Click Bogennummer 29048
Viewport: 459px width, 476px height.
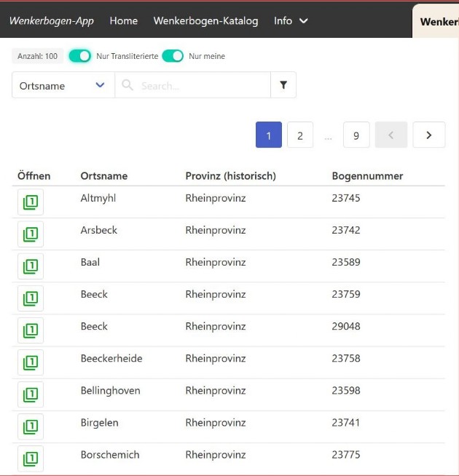(346, 326)
